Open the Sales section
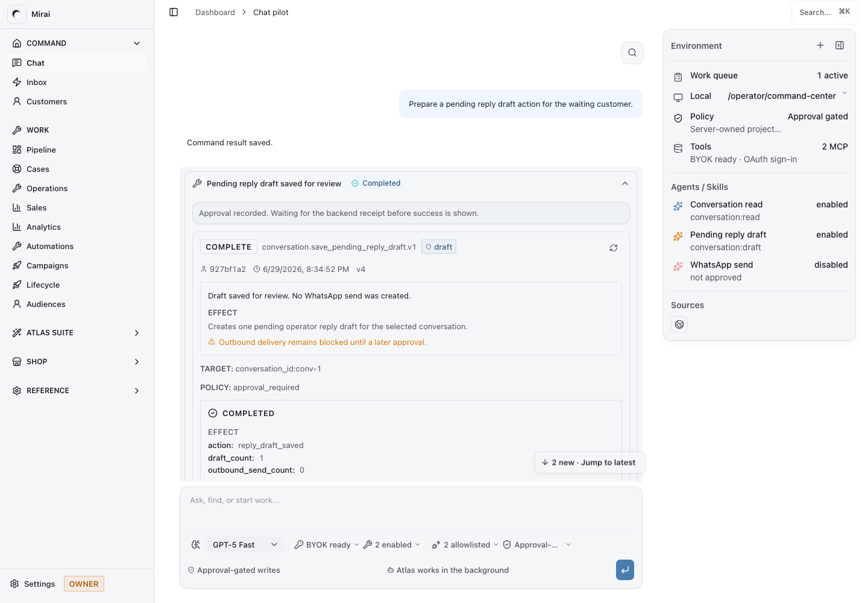The height and width of the screenshot is (603, 868). [x=78, y=207]
